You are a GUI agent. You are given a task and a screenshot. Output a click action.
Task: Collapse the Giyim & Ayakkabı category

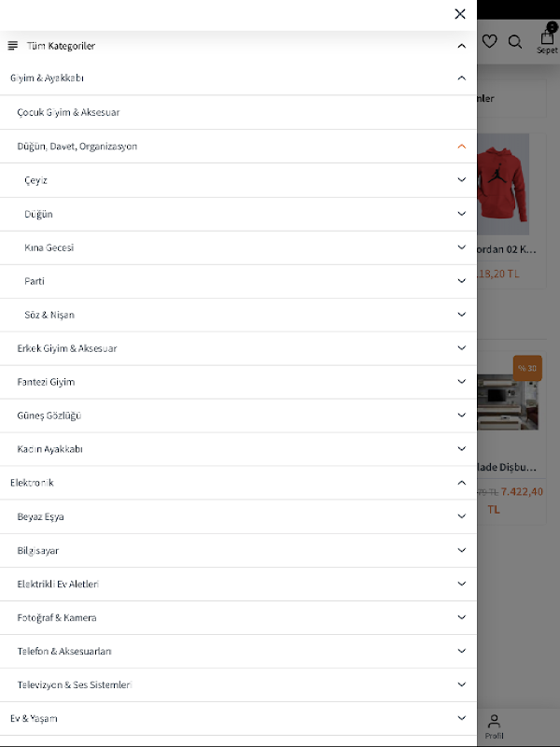point(461,78)
